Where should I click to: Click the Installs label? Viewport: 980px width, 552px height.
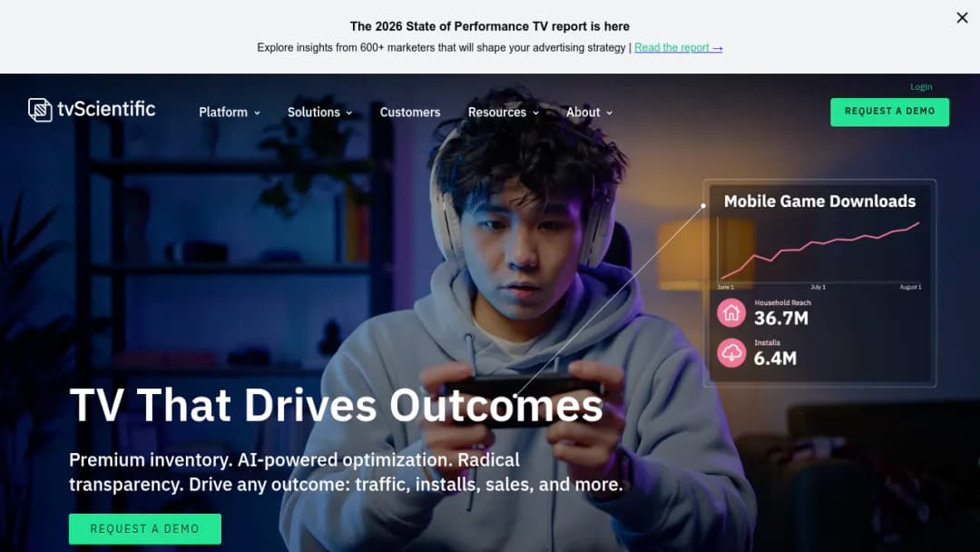coord(767,342)
